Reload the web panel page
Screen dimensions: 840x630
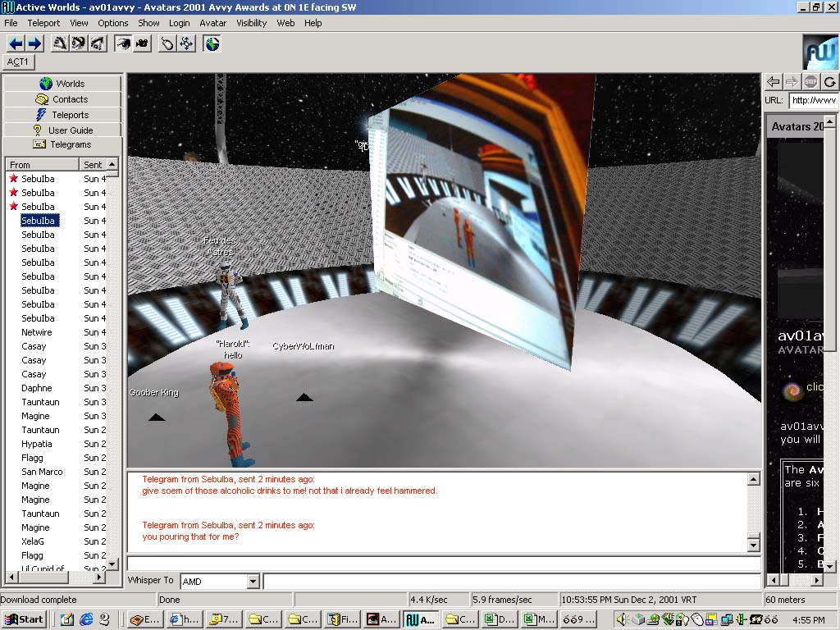pyautogui.click(x=829, y=81)
